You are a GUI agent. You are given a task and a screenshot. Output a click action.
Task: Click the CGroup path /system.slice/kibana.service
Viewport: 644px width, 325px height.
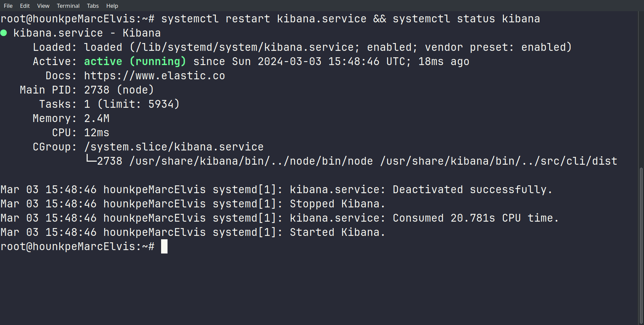(174, 147)
